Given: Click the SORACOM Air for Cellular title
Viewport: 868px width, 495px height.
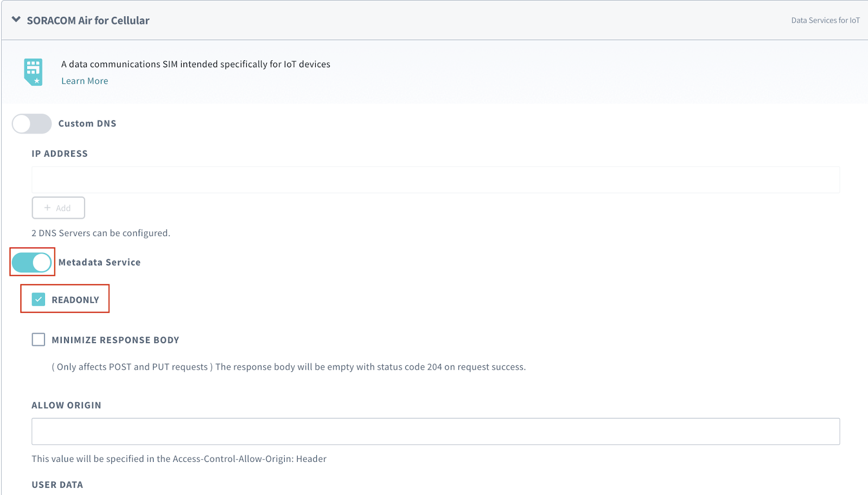Looking at the screenshot, I should (x=88, y=21).
